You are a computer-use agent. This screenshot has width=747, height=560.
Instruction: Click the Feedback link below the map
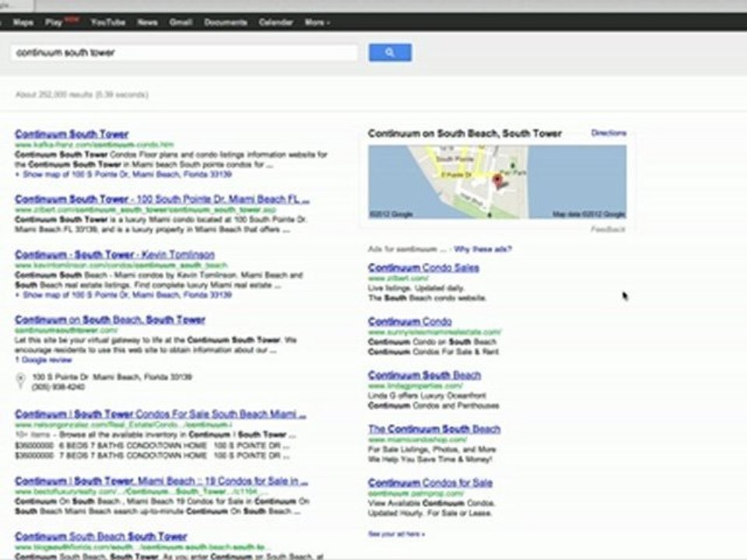(x=608, y=229)
